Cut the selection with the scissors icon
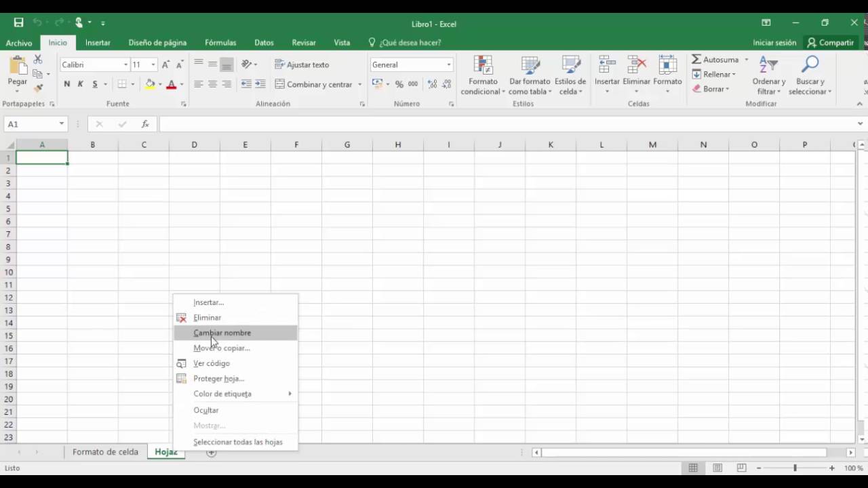This screenshot has height=488, width=868. point(38,60)
